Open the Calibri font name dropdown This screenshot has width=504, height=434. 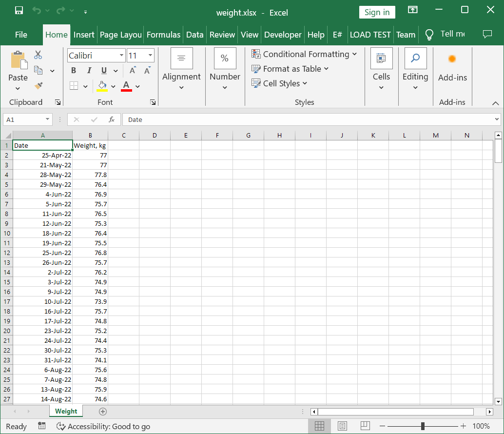pyautogui.click(x=121, y=55)
